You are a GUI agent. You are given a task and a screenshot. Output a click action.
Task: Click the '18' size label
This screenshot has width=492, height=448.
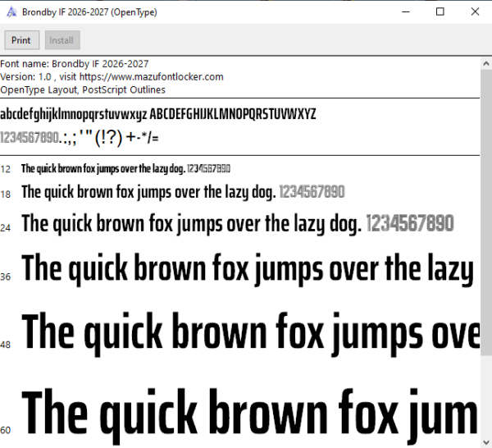(x=6, y=194)
